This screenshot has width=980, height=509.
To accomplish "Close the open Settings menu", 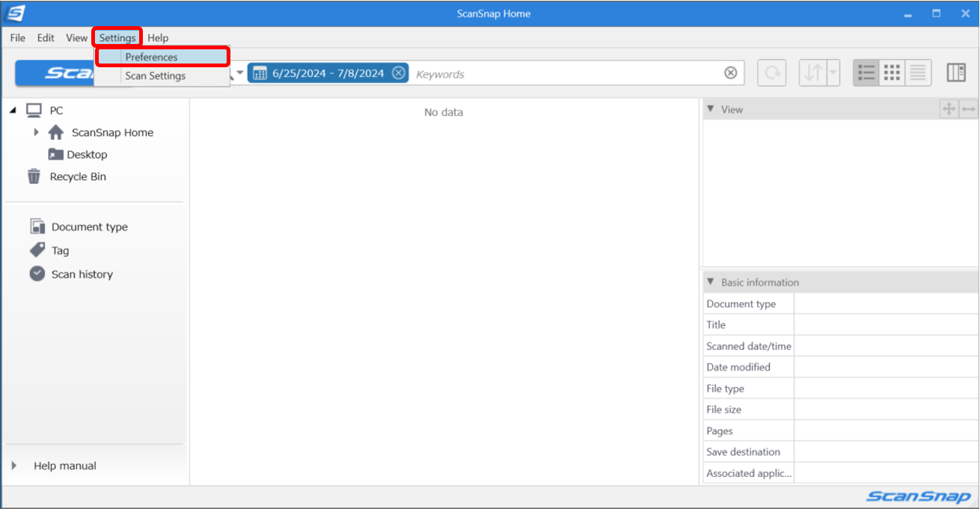I will click(117, 37).
